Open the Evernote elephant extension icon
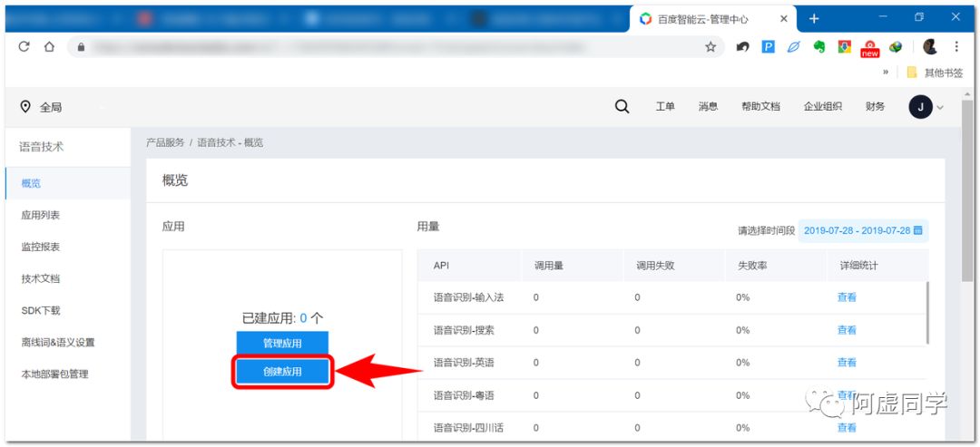This screenshot has width=980, height=447. pyautogui.click(x=818, y=47)
